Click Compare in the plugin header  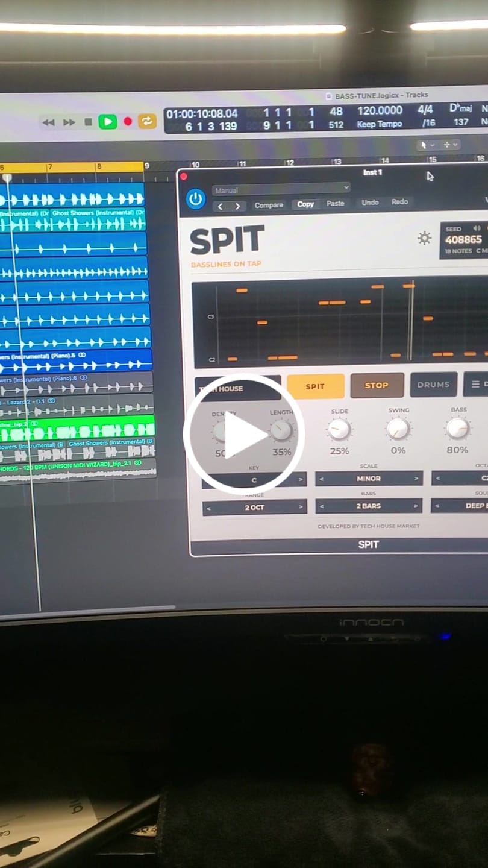coord(269,205)
